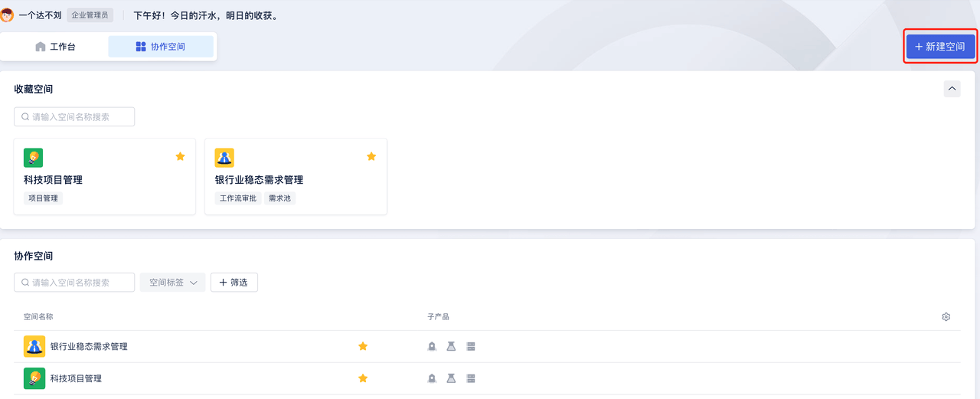Viewport: 980px width, 399px height.
Task: Switch to the 协作空间 tab
Action: pos(161,47)
